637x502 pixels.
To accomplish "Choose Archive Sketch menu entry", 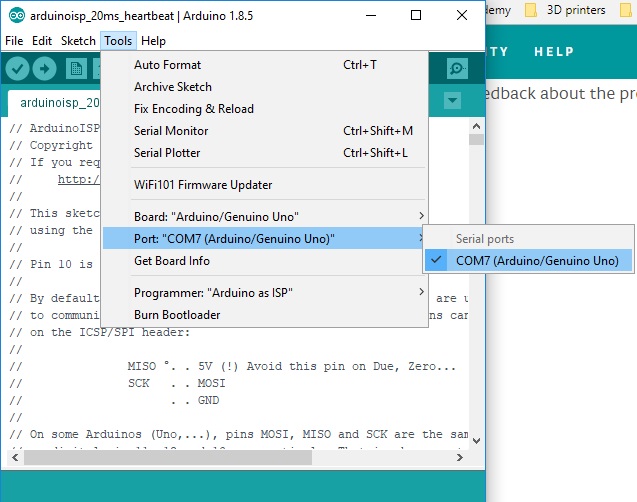I will pos(264,87).
